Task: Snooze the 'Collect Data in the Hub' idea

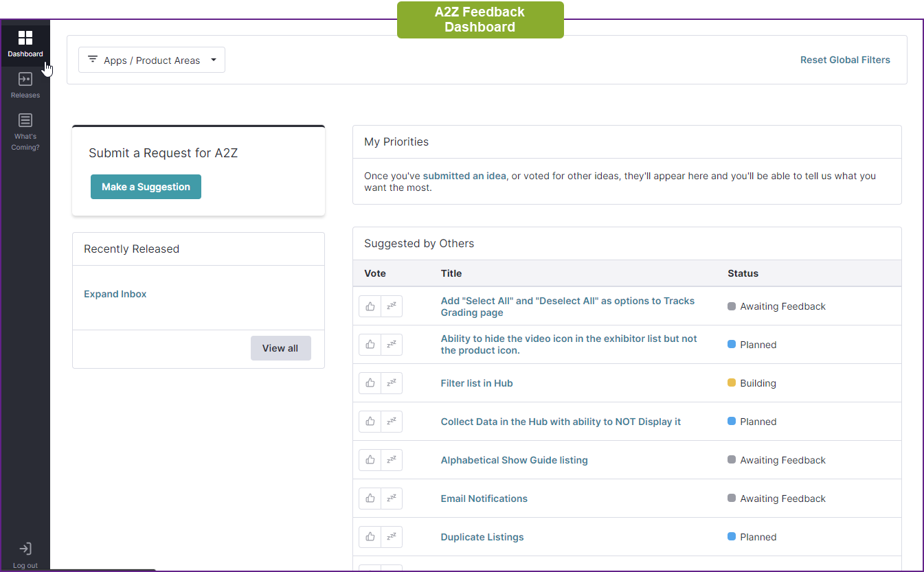Action: (x=392, y=422)
